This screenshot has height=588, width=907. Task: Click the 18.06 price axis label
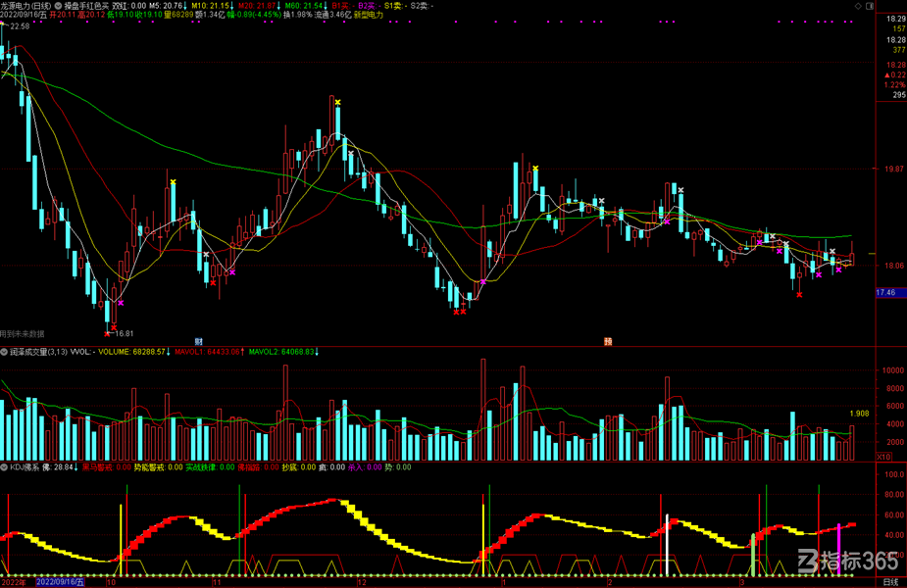click(893, 266)
